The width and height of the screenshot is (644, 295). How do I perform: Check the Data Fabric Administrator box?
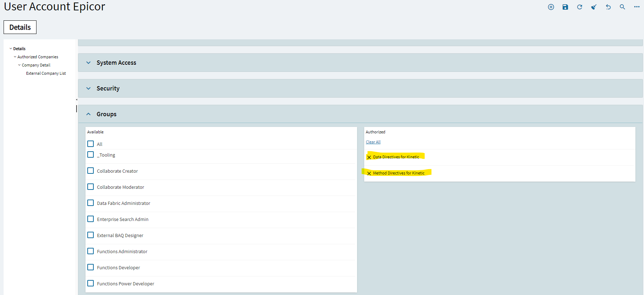click(x=91, y=203)
